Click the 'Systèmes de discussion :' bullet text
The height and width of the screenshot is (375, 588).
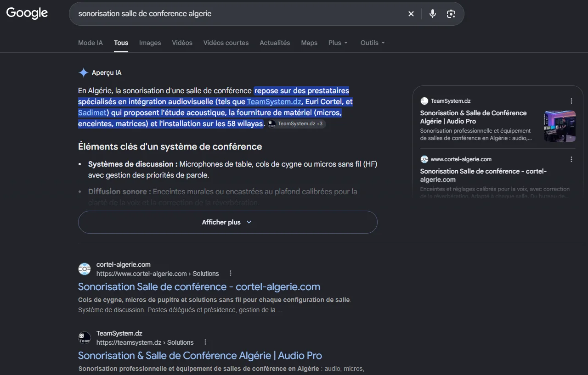[x=133, y=164]
